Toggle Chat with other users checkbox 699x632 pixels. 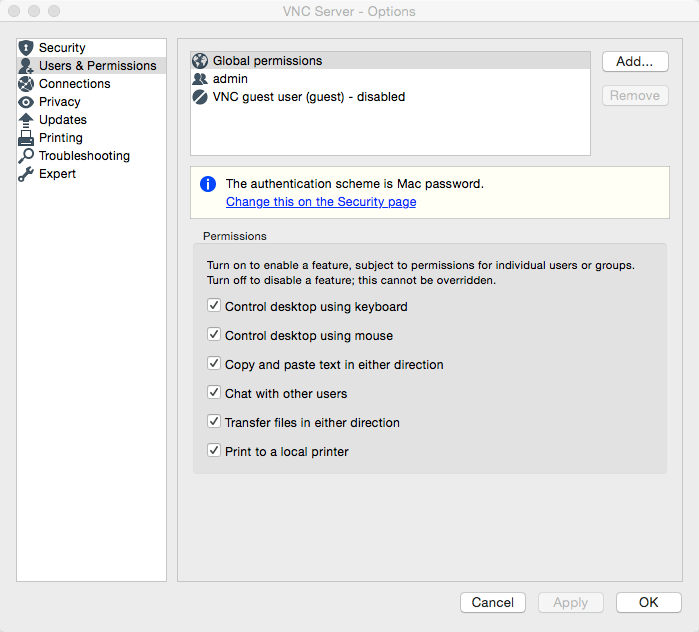point(214,392)
